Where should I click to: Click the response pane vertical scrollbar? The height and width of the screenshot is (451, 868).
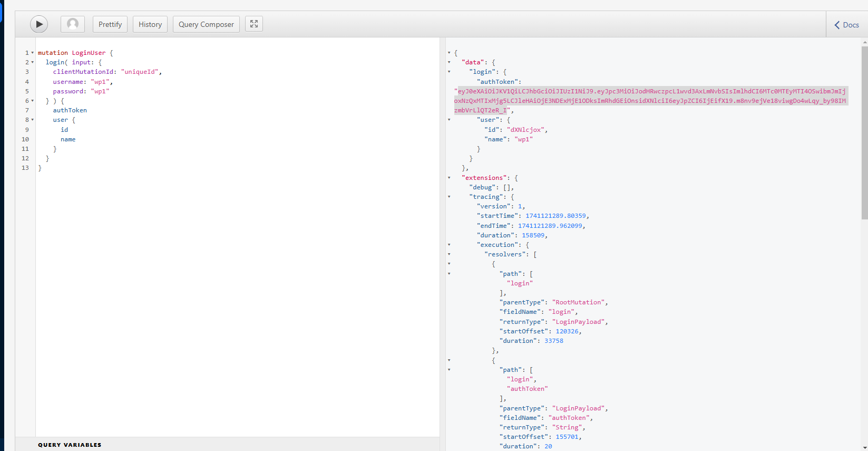[x=864, y=132]
